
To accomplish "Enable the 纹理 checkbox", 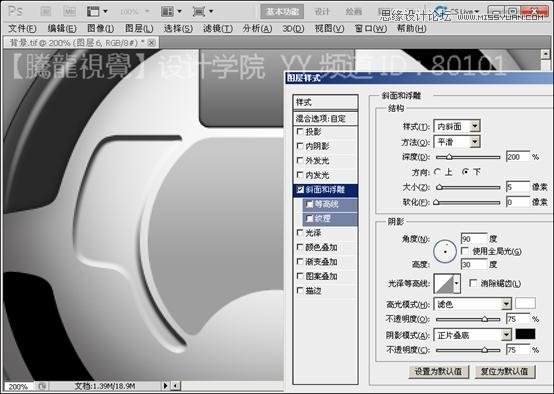I will [x=310, y=219].
